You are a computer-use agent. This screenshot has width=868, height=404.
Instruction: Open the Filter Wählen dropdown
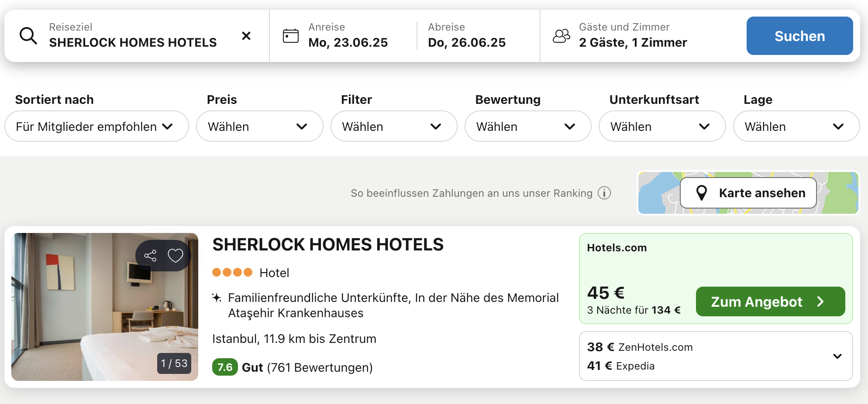tap(394, 127)
